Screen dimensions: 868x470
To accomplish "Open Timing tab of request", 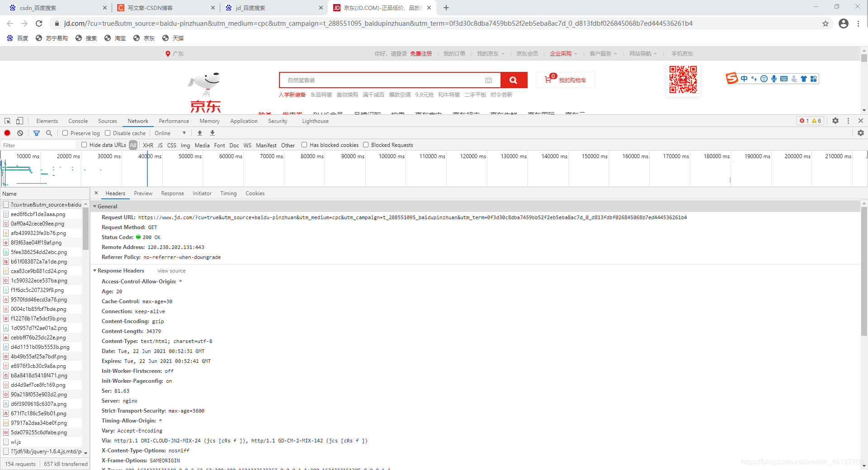I will [x=228, y=193].
